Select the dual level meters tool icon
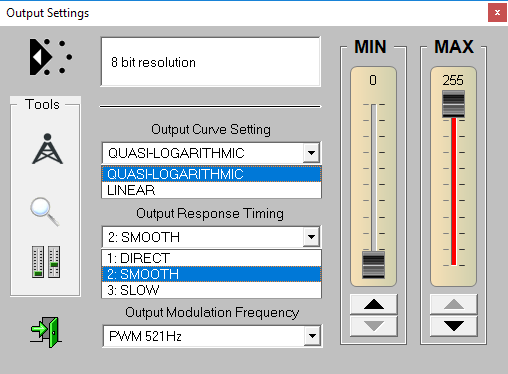The height and width of the screenshot is (374, 508). (x=46, y=262)
